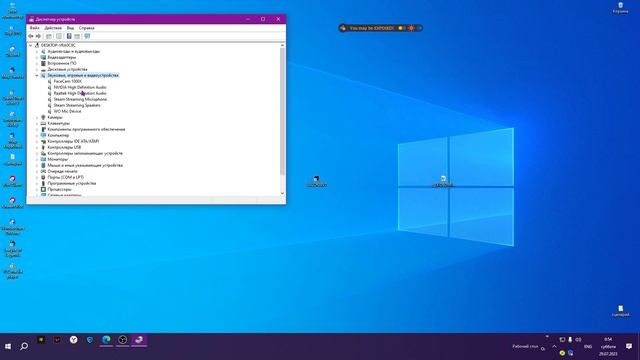Collapse the DESKTOP root node
The image size is (640, 360).
point(31,45)
